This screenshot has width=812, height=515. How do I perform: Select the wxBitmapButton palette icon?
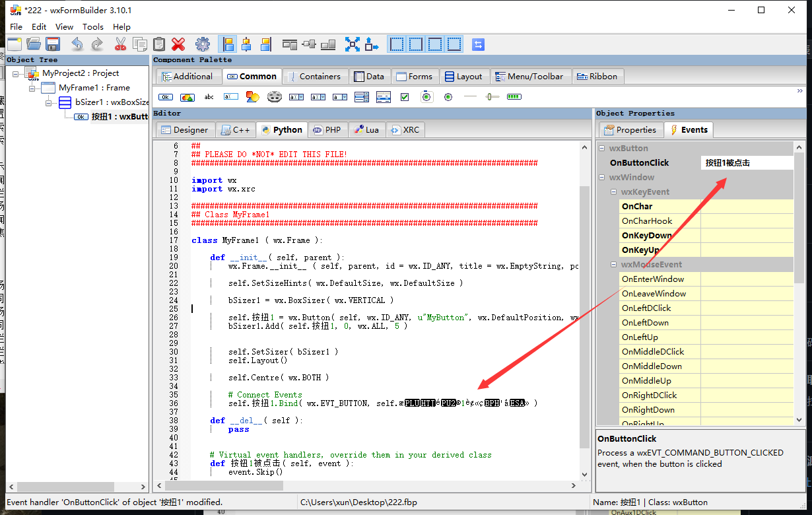pyautogui.click(x=187, y=96)
